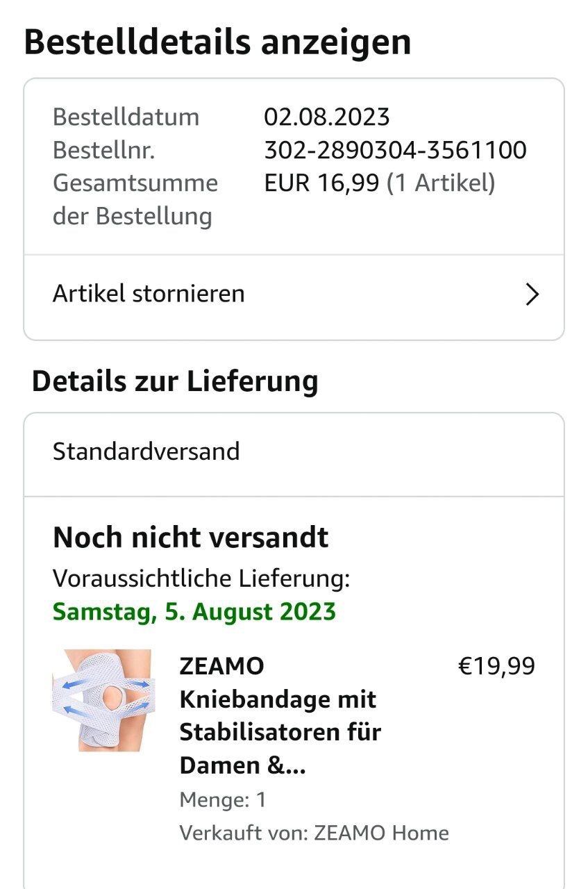588x889 pixels.
Task: Select the order date 02.08.2023
Action: [x=326, y=117]
